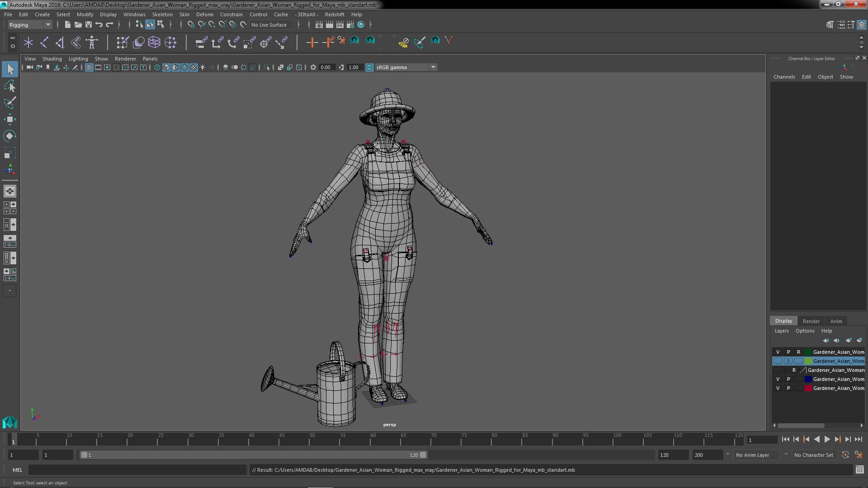Click the red layer color swatch
Screen dimensions: 868x488
808,388
